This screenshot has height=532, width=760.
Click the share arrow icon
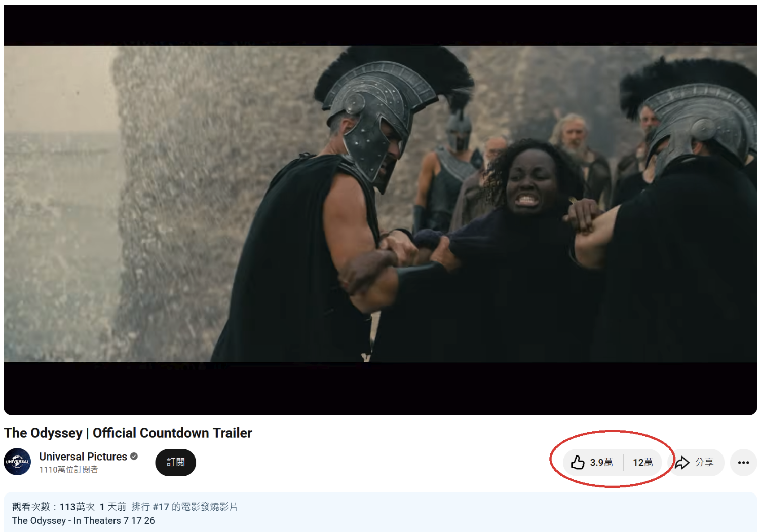[x=682, y=462]
